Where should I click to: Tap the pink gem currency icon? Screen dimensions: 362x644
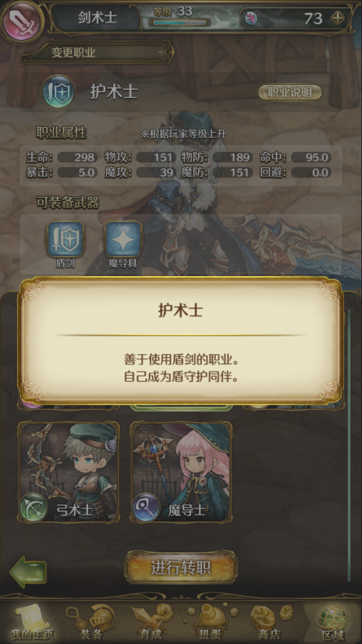point(251,18)
